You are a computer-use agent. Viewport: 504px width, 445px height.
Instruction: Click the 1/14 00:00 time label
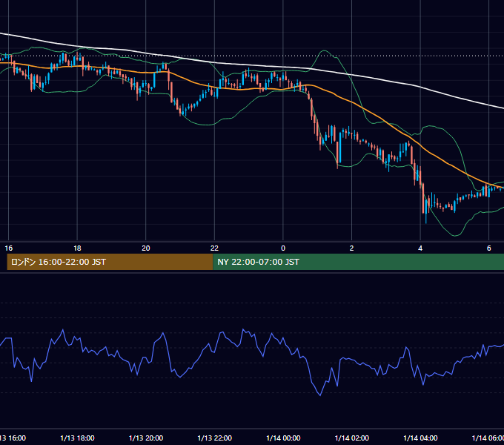[x=283, y=438]
